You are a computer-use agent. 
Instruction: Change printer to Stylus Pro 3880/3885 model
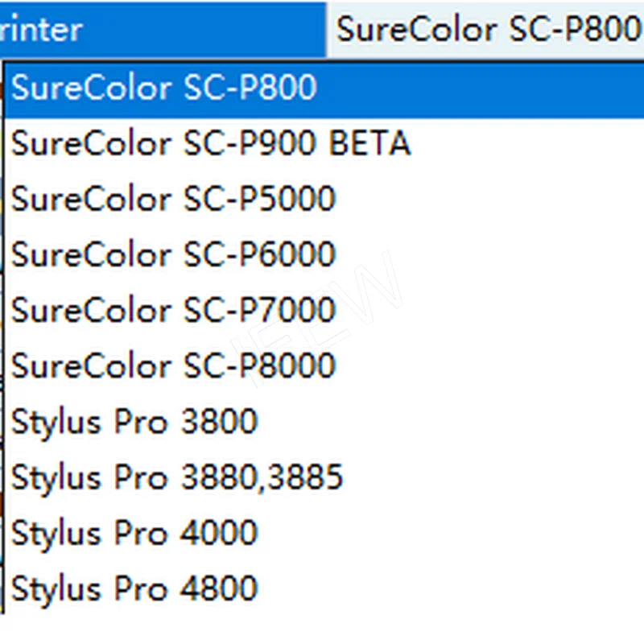point(177,477)
